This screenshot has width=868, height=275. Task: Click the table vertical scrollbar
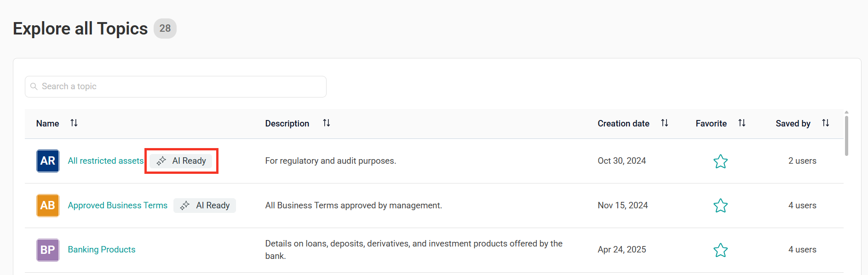tap(846, 136)
